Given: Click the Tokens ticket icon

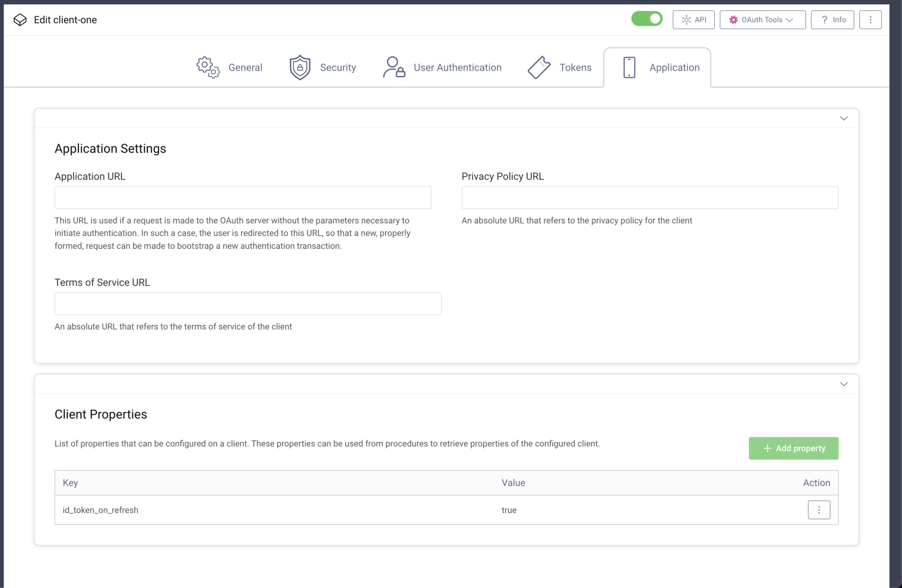Looking at the screenshot, I should [539, 67].
